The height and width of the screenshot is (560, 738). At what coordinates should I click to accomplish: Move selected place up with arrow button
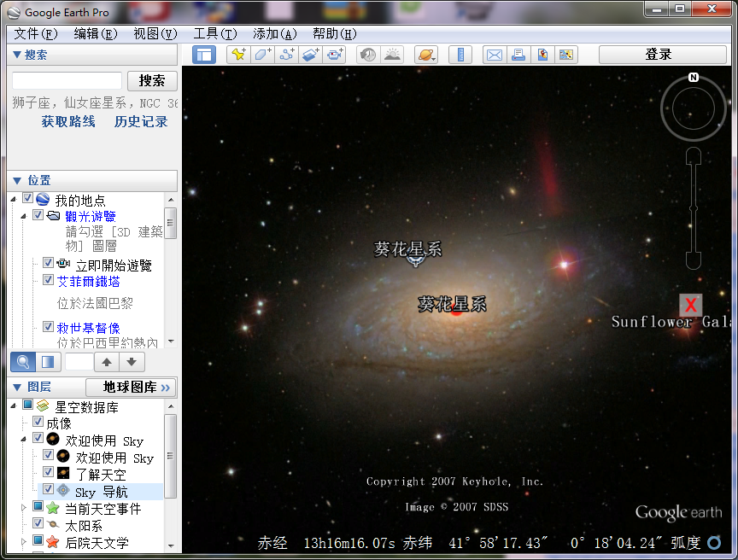coord(107,362)
